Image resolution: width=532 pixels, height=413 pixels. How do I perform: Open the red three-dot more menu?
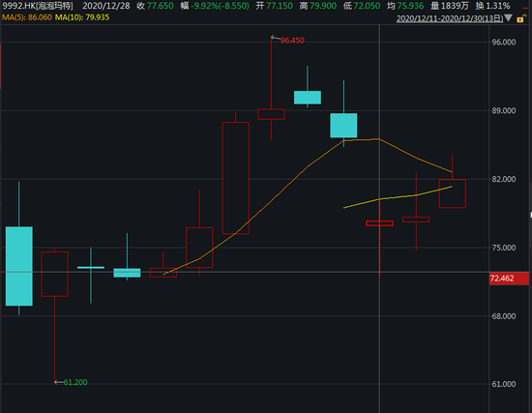[525, 8]
